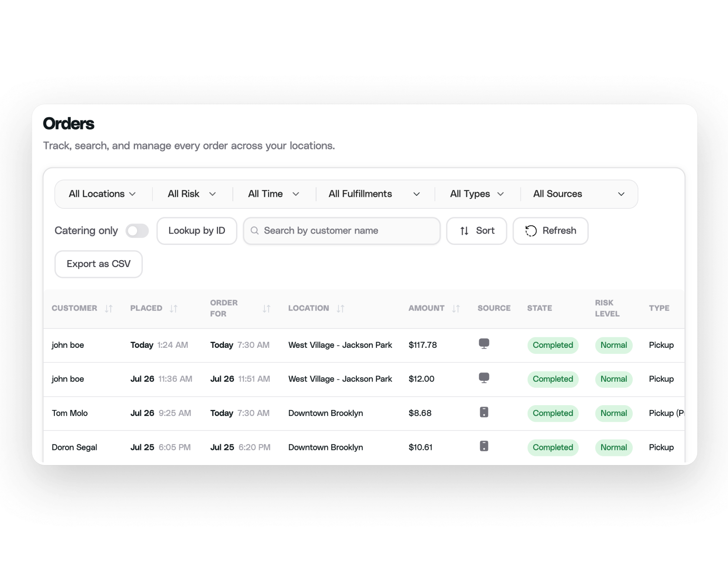728x568 pixels.
Task: Click mobile source icon for Tom Molo order
Action: pyautogui.click(x=484, y=412)
